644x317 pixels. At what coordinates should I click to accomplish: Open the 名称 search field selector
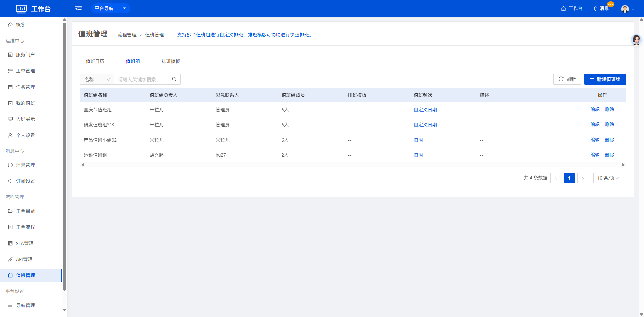(97, 79)
